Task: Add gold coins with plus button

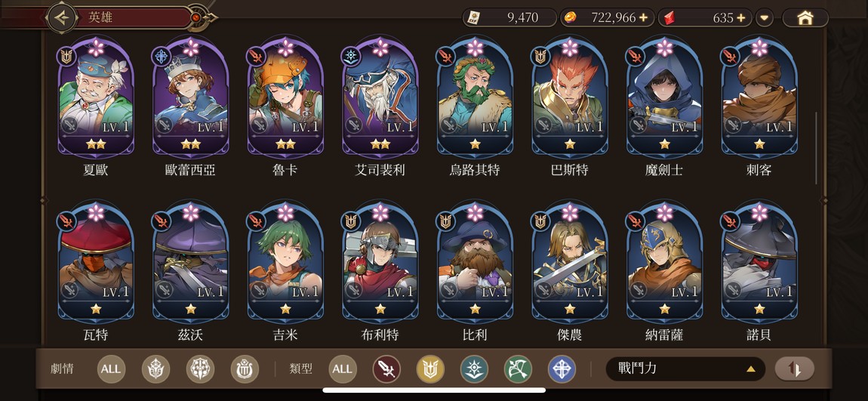Action: [x=643, y=17]
